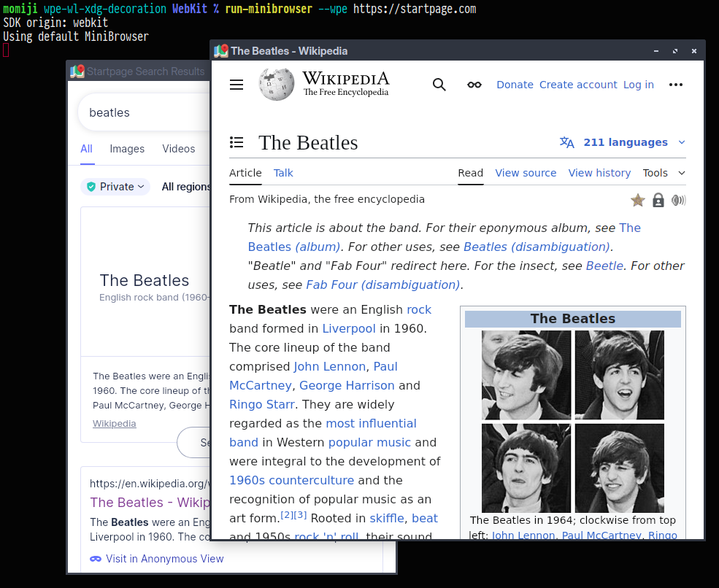This screenshot has width=719, height=588.
Task: Click the Wikipedia globe logo
Action: (277, 85)
